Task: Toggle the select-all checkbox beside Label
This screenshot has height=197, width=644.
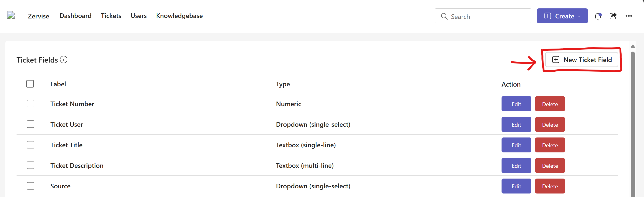Action: click(30, 84)
